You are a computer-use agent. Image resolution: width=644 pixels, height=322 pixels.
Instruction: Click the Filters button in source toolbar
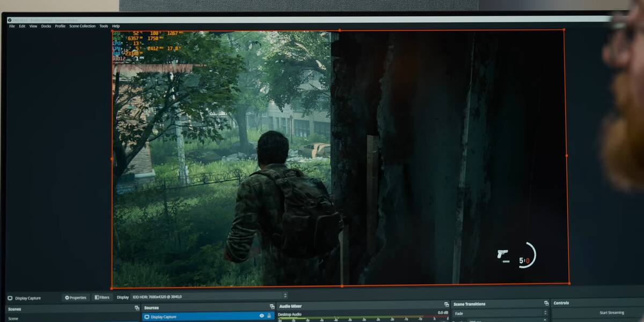point(102,297)
